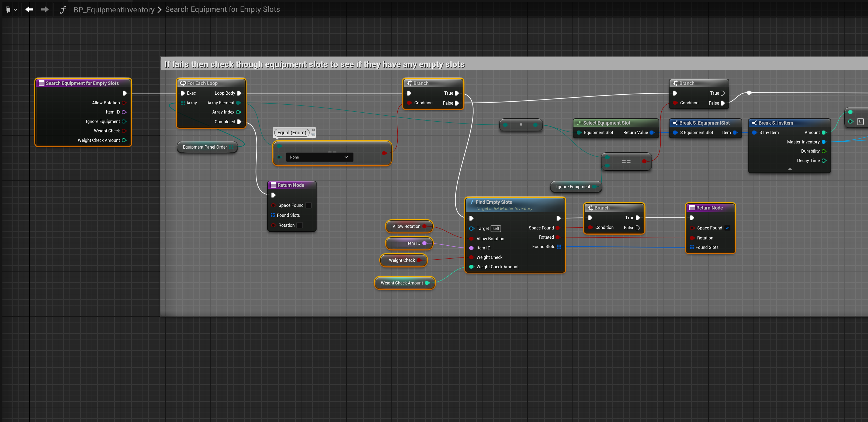Image resolution: width=868 pixels, height=422 pixels.
Task: Toggle Rotation checkbox in left Return Node
Action: (x=300, y=225)
